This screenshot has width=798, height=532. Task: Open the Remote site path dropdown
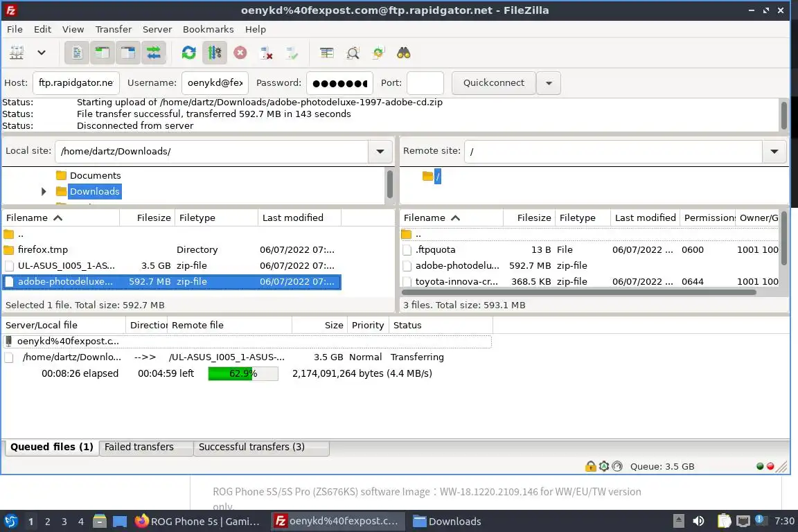[774, 151]
